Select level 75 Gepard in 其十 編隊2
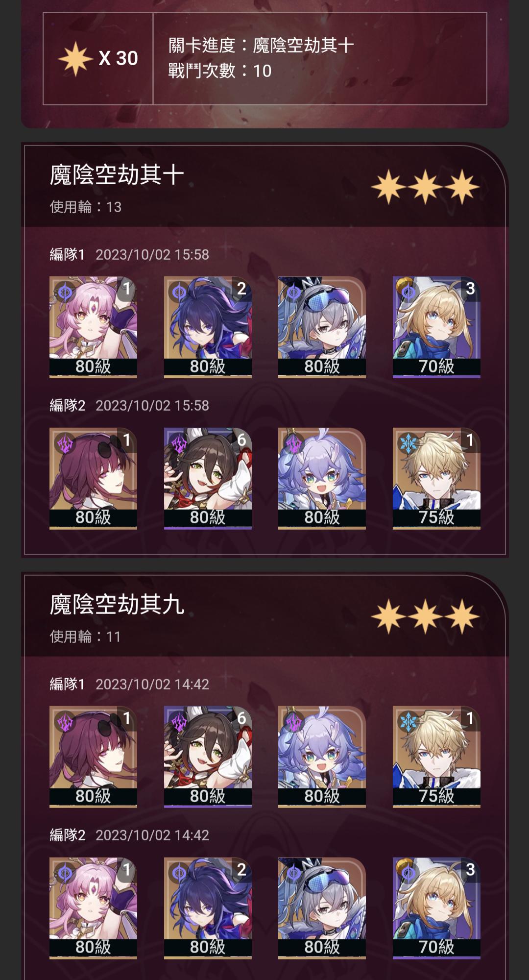 436,478
